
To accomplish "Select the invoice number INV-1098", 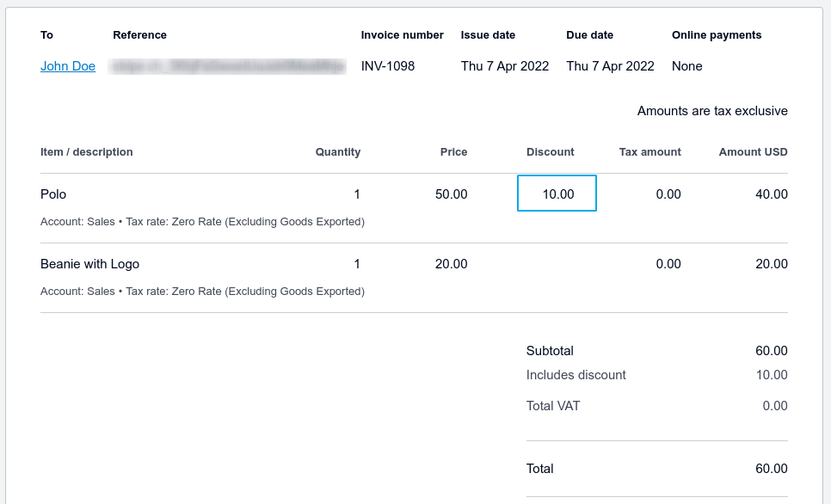I will [387, 66].
